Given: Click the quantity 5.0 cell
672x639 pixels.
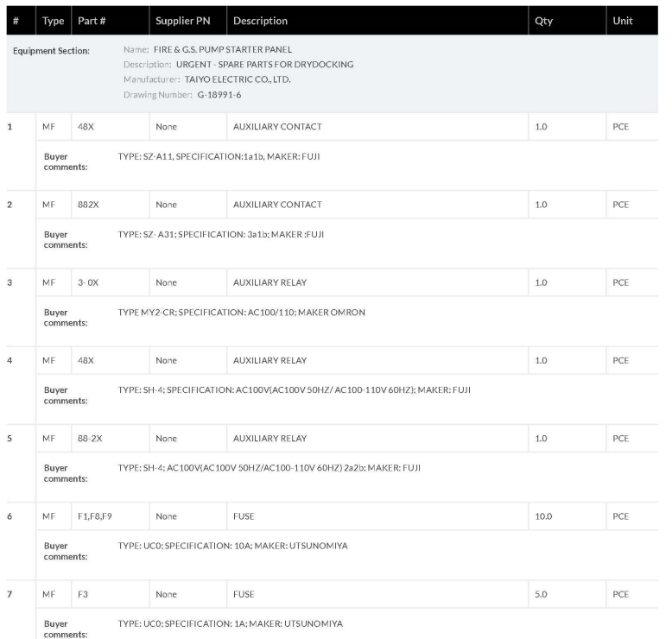Looking at the screenshot, I should (x=541, y=594).
